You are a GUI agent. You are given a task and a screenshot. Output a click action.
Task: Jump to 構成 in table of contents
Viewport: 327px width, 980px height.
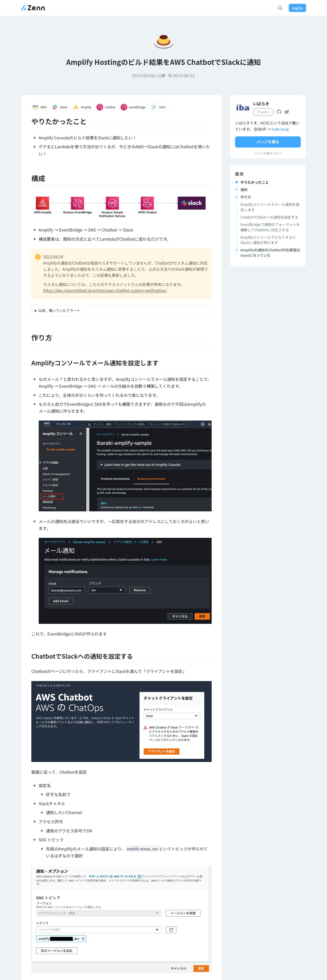244,190
